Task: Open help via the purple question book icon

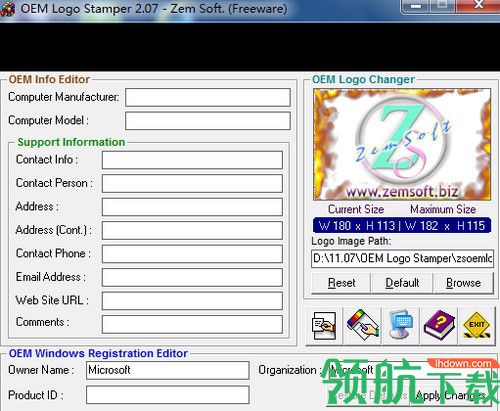Action: pos(439,326)
